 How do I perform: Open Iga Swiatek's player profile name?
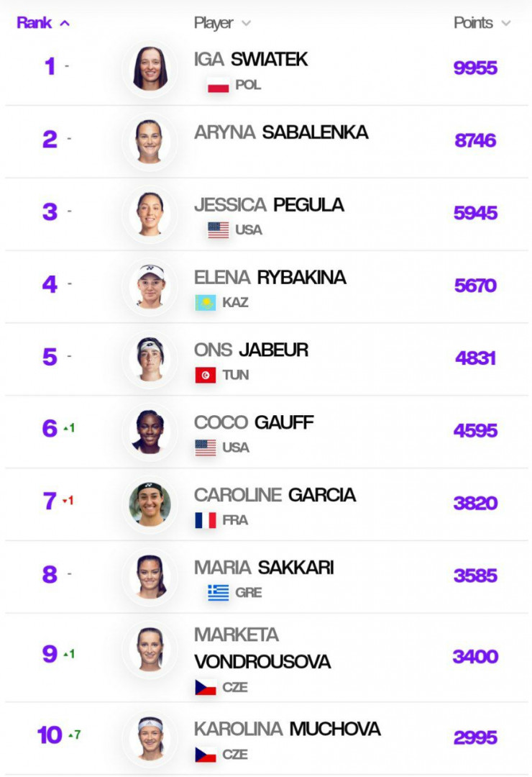[251, 60]
